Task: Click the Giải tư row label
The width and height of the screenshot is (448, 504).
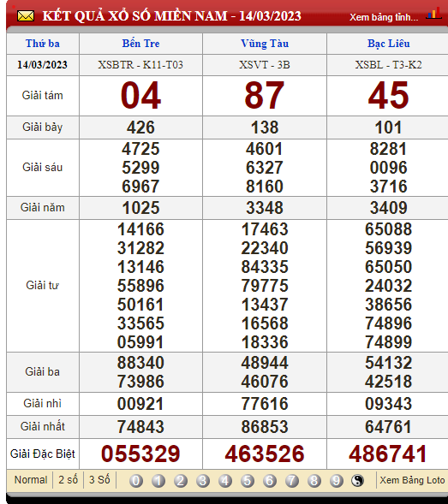Action: click(x=43, y=286)
